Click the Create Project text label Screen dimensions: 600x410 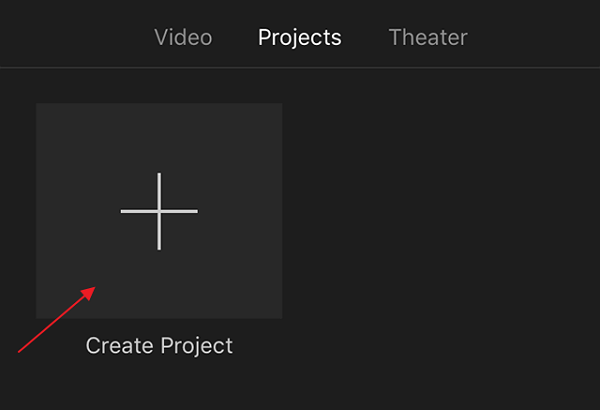[x=159, y=346]
